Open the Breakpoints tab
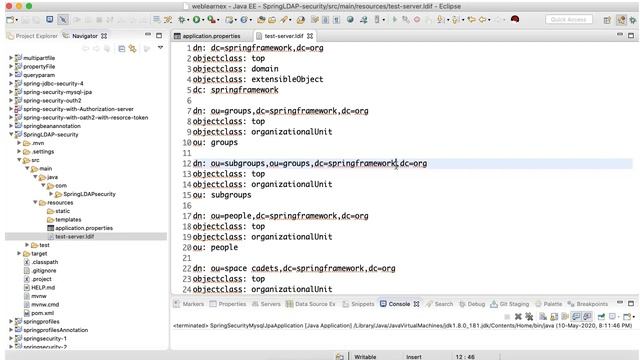The height and width of the screenshot is (360, 640). (x=587, y=304)
